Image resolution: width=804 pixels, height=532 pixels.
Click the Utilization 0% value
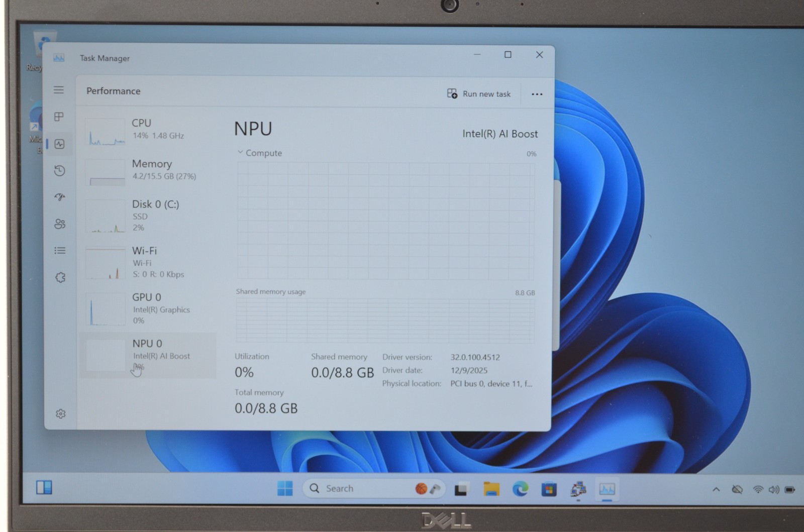point(244,372)
